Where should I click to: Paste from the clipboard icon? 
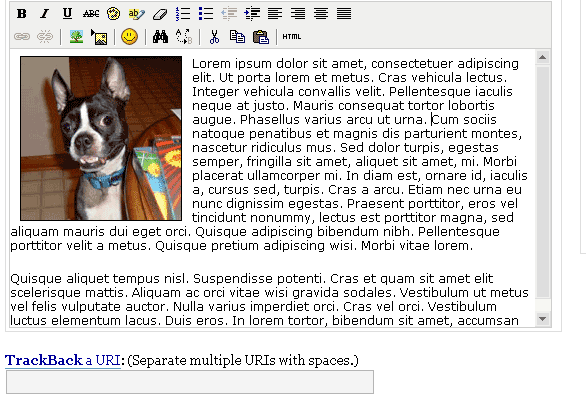click(261, 37)
